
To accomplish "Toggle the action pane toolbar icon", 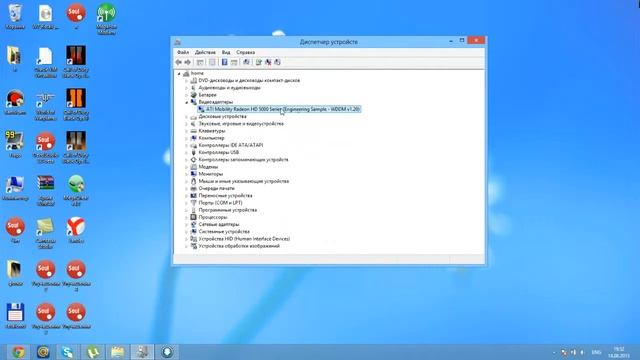I will tap(234, 62).
